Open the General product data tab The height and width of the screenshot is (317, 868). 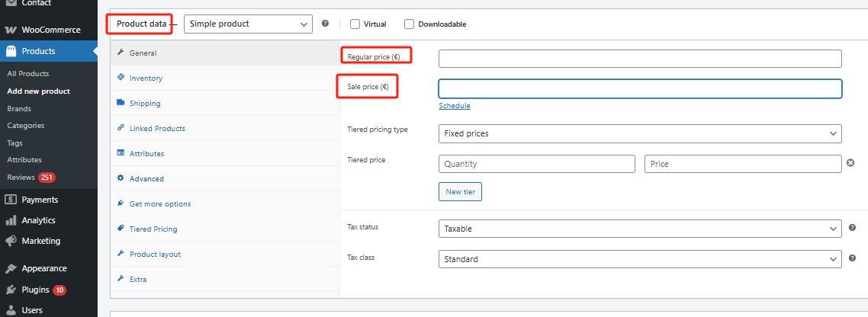point(225,53)
